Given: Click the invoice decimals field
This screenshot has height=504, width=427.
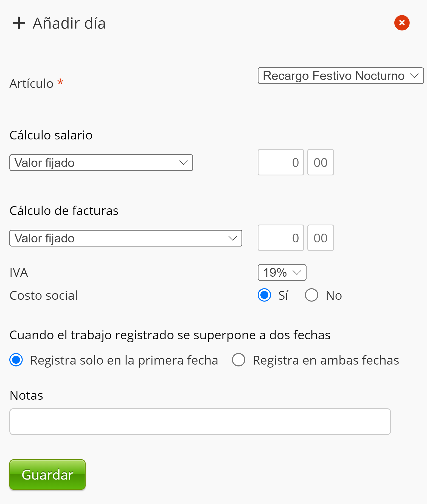Looking at the screenshot, I should [x=321, y=238].
